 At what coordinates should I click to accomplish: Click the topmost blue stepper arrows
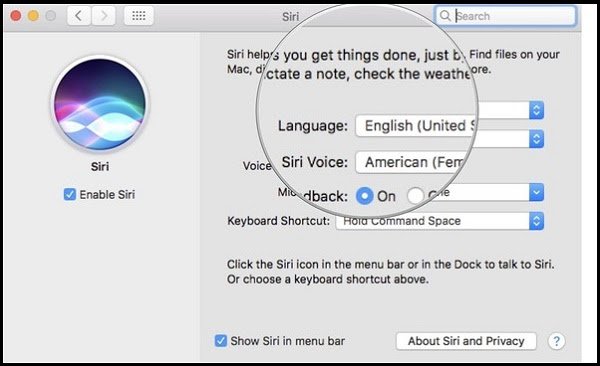pos(536,110)
